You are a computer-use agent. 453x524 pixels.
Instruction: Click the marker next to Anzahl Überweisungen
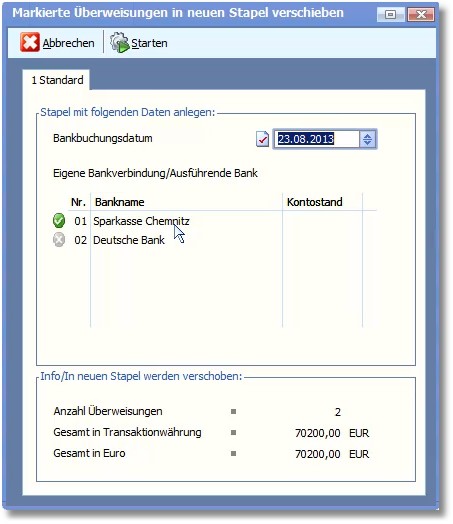[x=234, y=411]
